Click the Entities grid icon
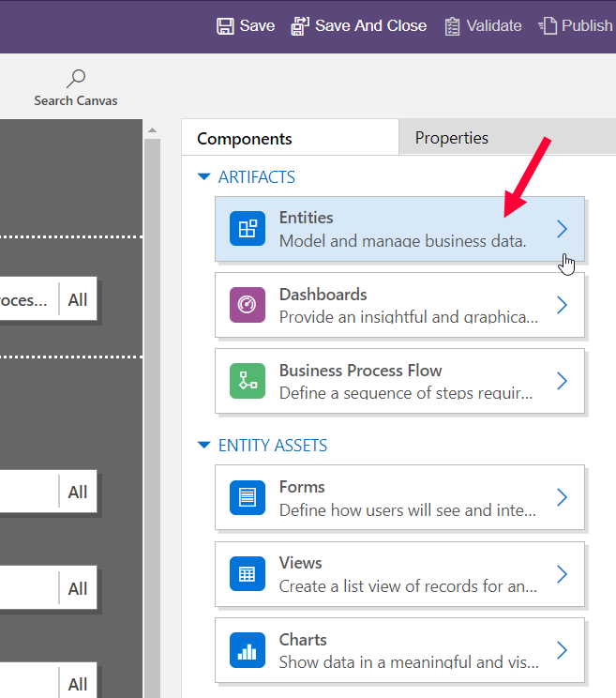Screen dimensions: 616x698 (x=248, y=229)
